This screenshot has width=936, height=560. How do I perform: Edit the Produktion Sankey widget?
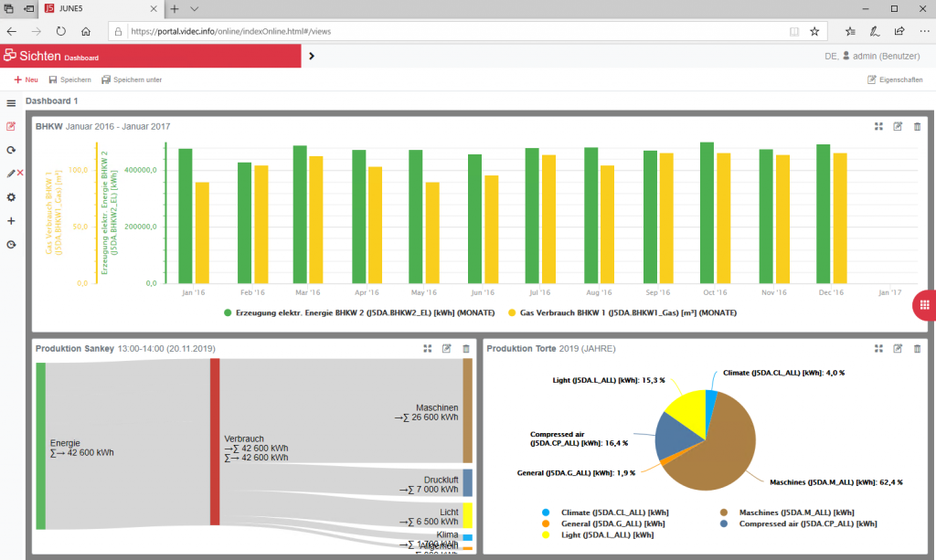[x=447, y=348]
